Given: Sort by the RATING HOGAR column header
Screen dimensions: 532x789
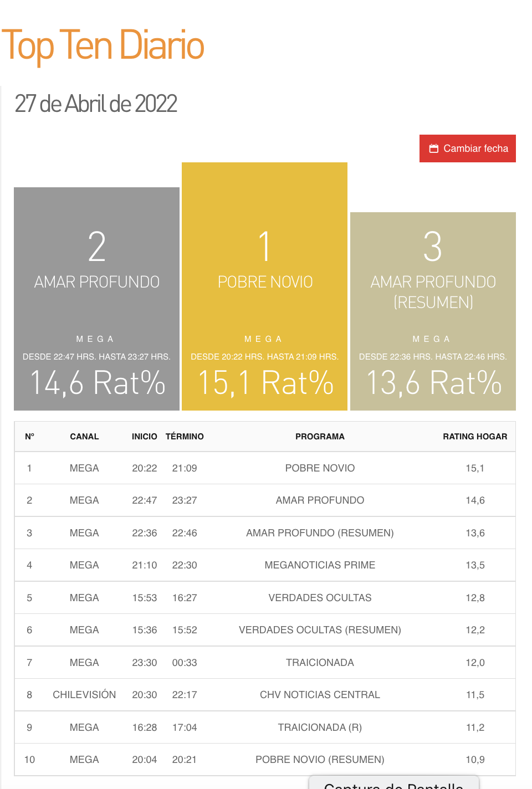Looking at the screenshot, I should click(474, 437).
